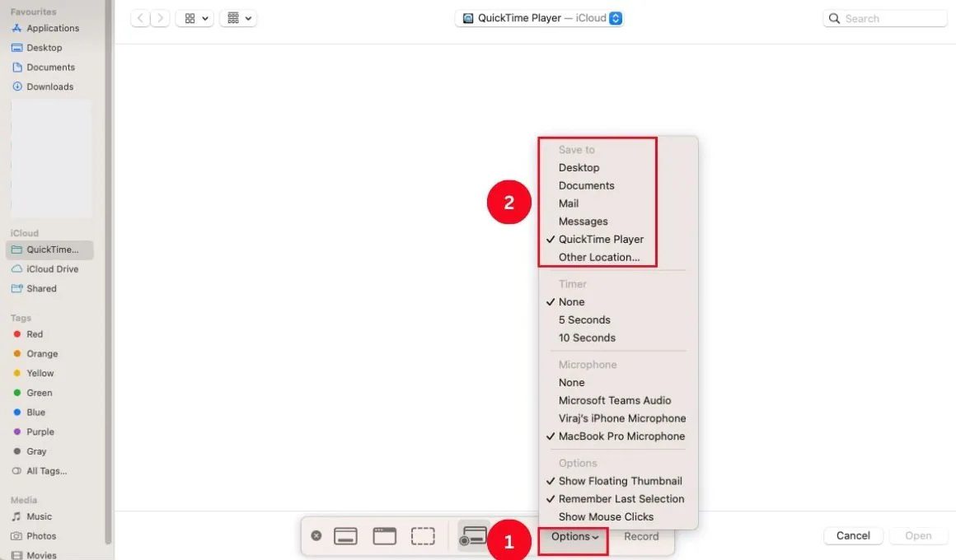Image resolution: width=956 pixels, height=560 pixels.
Task: Click the Search field
Action: 884,18
